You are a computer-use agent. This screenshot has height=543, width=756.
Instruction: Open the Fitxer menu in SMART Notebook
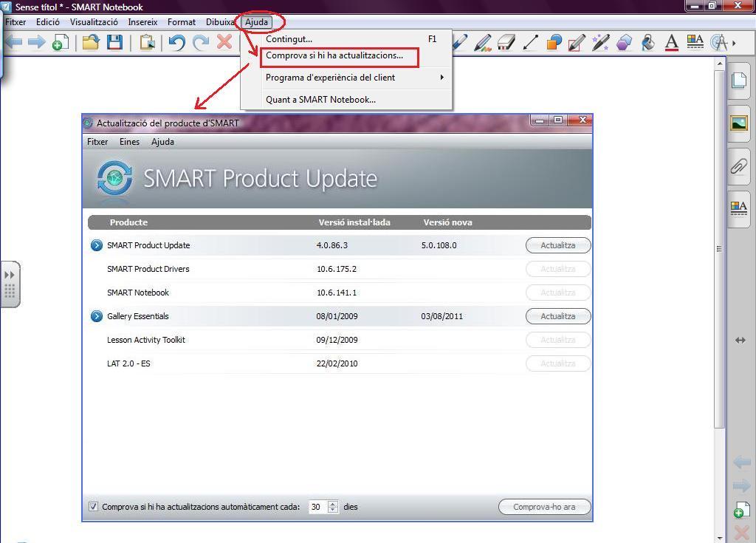click(x=16, y=21)
